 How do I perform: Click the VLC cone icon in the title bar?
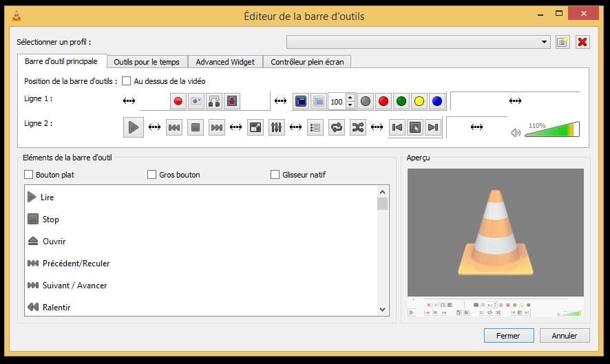click(x=17, y=16)
